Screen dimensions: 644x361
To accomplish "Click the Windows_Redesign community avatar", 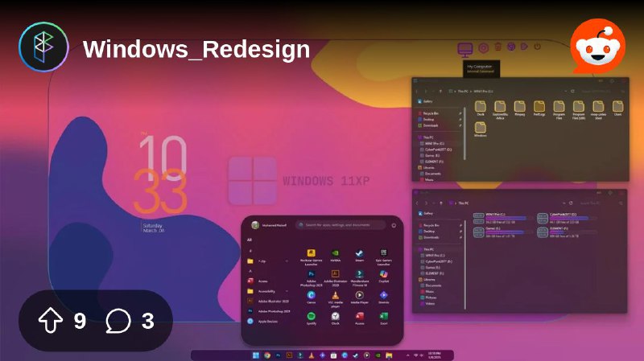I will [43, 47].
